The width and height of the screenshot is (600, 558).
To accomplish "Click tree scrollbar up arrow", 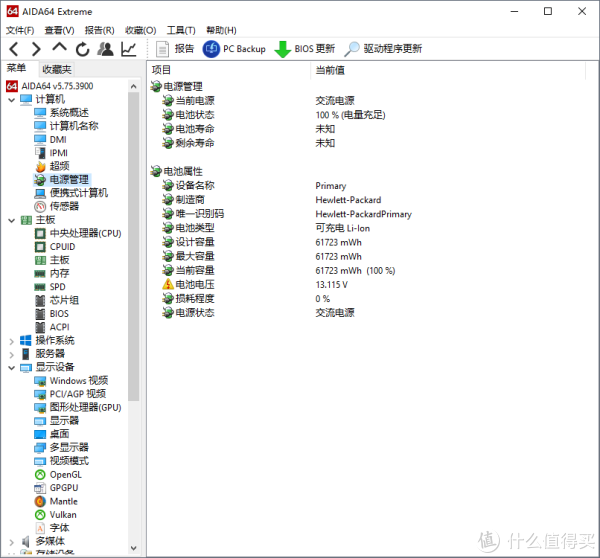I will (x=134, y=86).
